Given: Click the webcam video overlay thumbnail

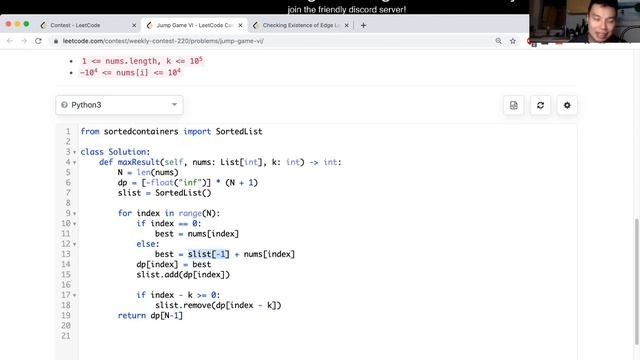Looking at the screenshot, I should pyautogui.click(x=584, y=21).
